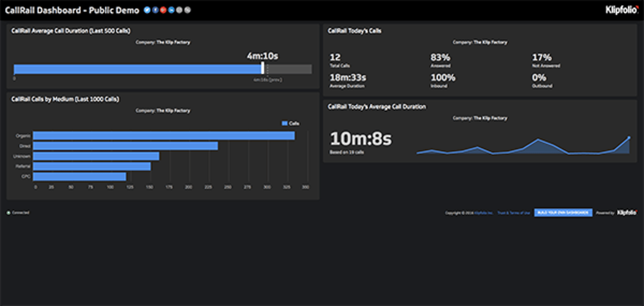Screen dimensions: 644x306
Task: Click the 0% Outbound value
Action: pos(539,78)
